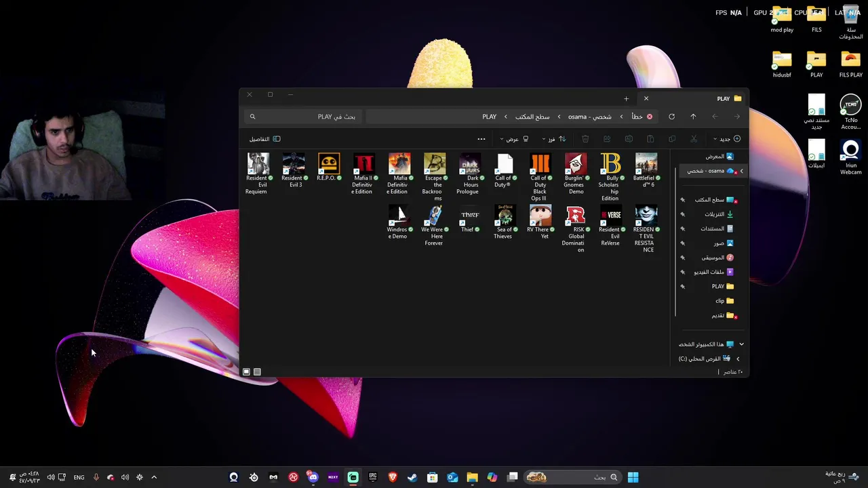Expand the القرص المحلي (C:) drive node

[738, 359]
